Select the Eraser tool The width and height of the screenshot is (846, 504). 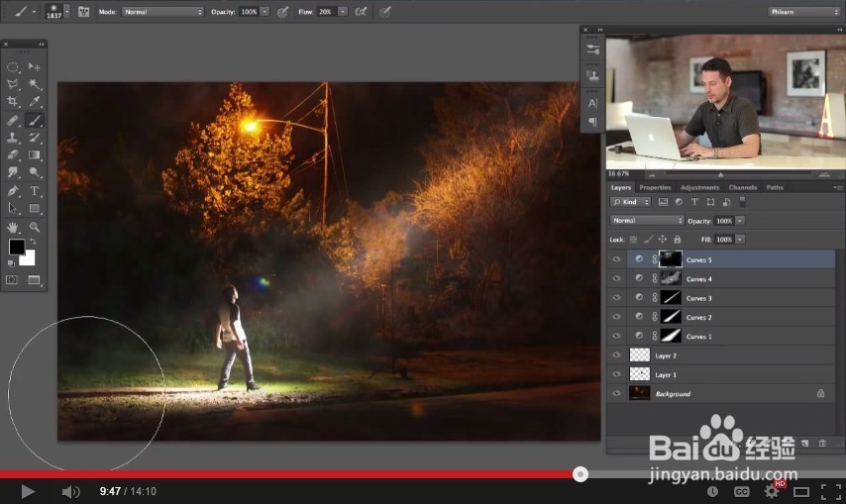pyautogui.click(x=13, y=155)
